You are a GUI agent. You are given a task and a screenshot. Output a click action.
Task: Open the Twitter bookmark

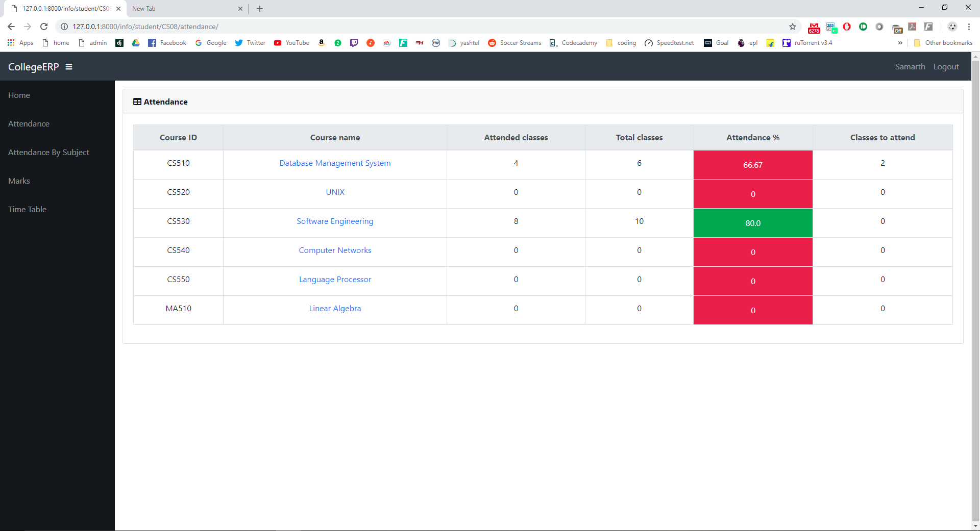tap(250, 43)
